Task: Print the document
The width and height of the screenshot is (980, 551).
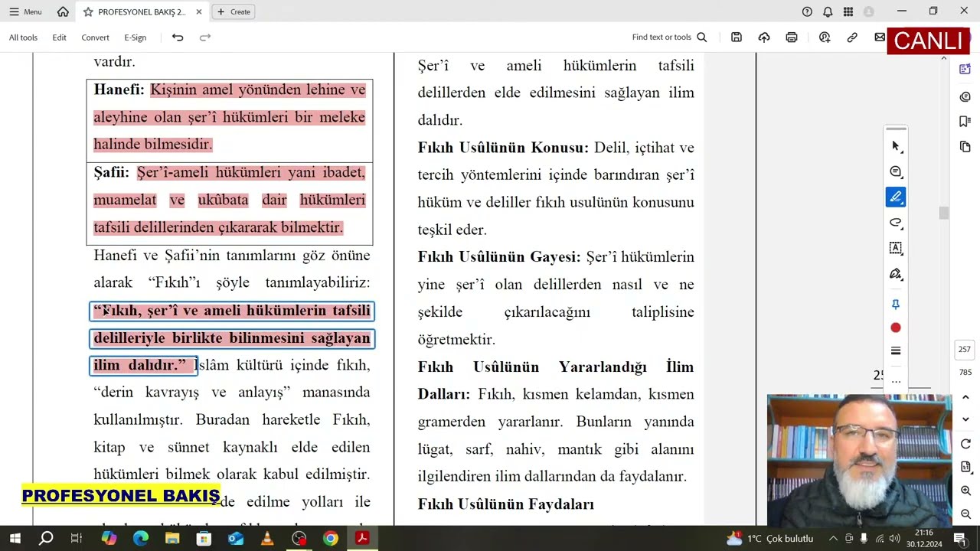Action: [x=791, y=37]
